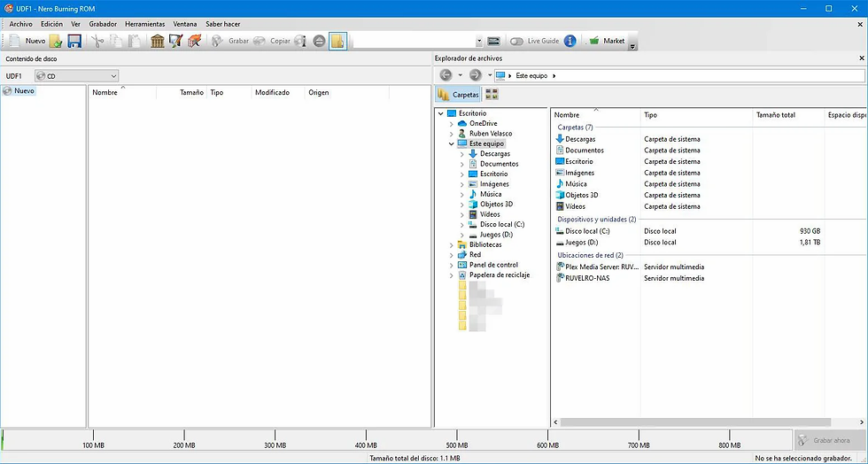Select Disco local (C:) in file list
This screenshot has width=868, height=464.
(x=587, y=231)
